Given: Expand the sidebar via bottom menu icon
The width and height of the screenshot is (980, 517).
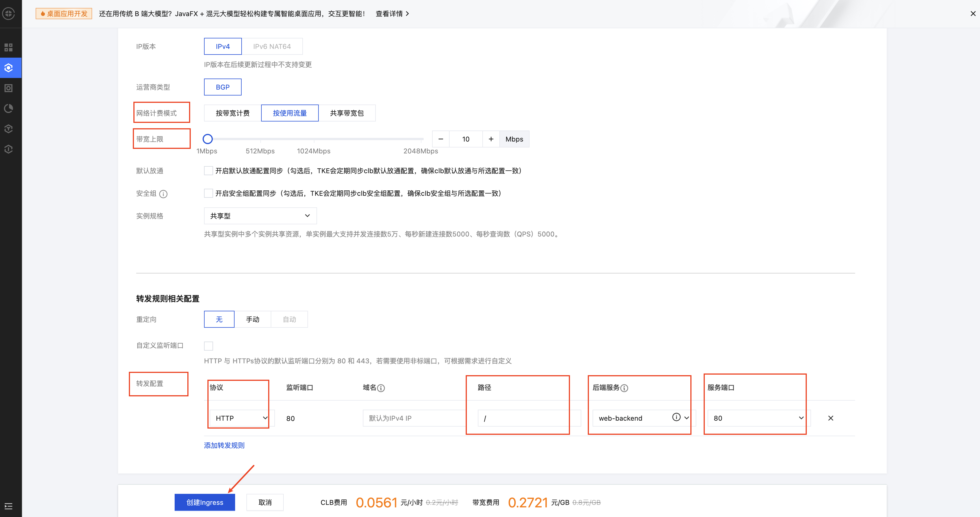Looking at the screenshot, I should [x=8, y=506].
